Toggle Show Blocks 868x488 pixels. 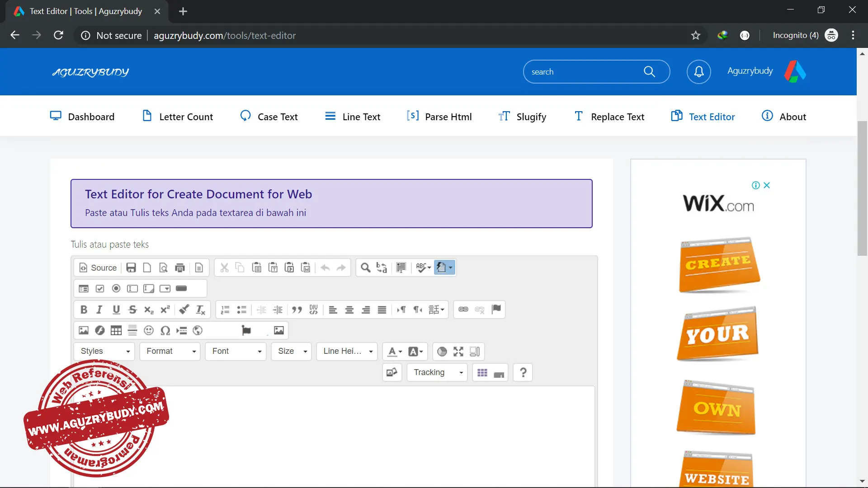[475, 351]
